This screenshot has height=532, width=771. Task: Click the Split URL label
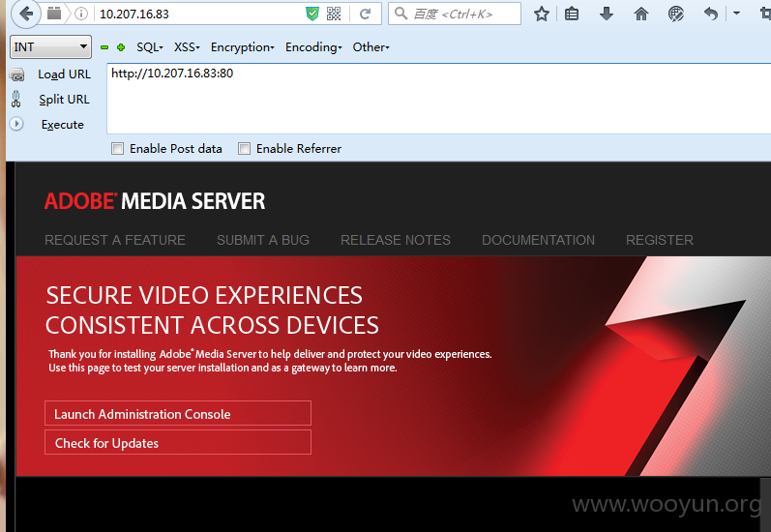click(65, 100)
